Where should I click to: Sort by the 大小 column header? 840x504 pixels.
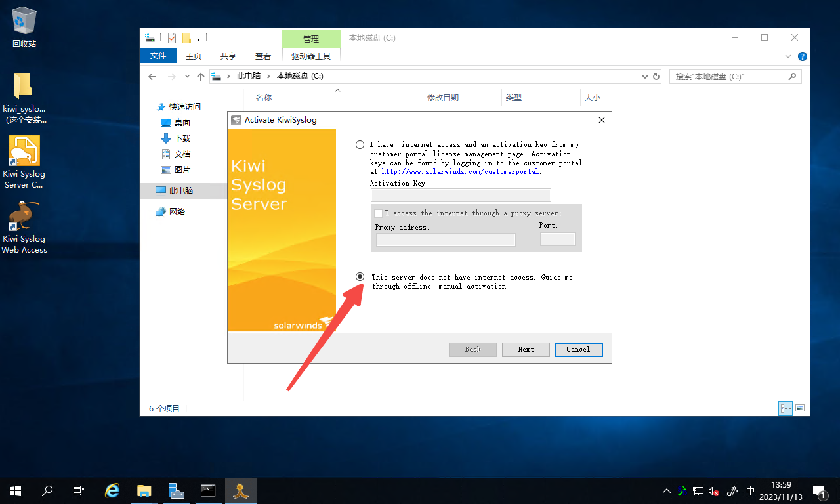[592, 97]
